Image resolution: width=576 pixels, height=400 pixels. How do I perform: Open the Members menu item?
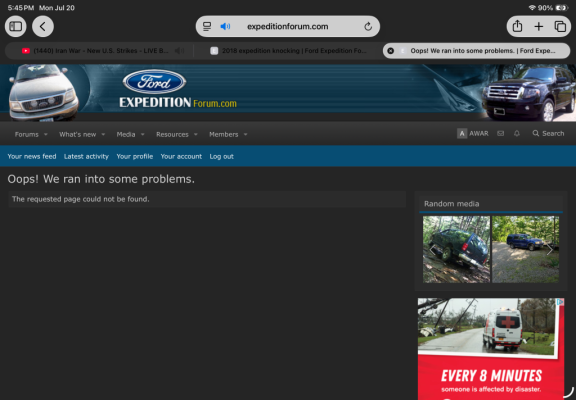(x=224, y=134)
